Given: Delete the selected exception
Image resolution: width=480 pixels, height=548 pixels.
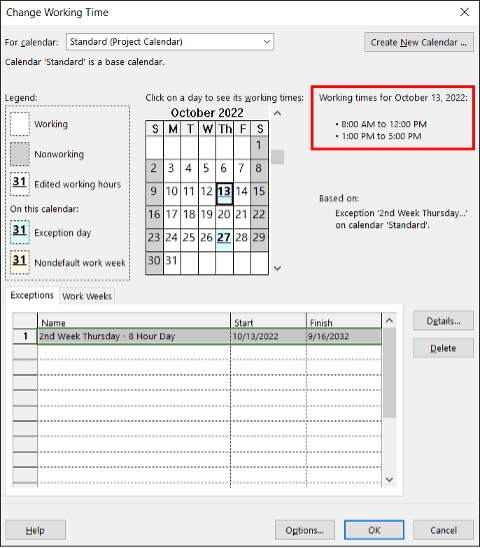Looking at the screenshot, I should coord(443,348).
